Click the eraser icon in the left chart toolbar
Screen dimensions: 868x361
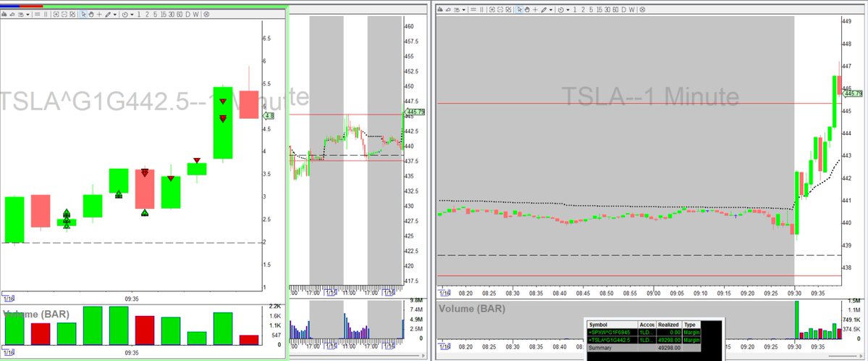[12, 14]
